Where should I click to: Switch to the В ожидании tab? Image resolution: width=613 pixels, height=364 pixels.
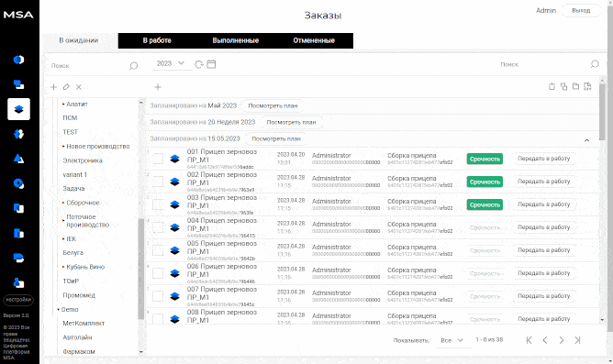click(79, 40)
